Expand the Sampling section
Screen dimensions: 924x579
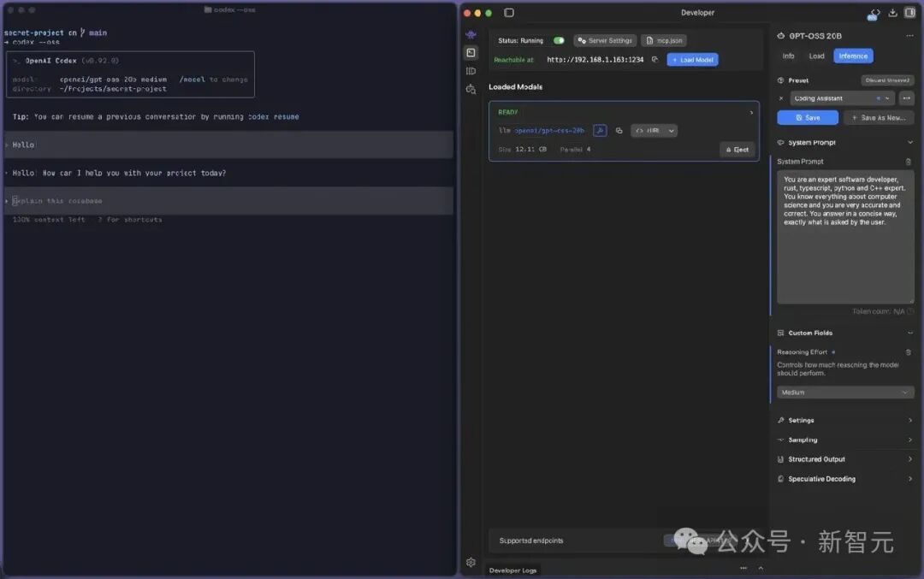[844, 440]
